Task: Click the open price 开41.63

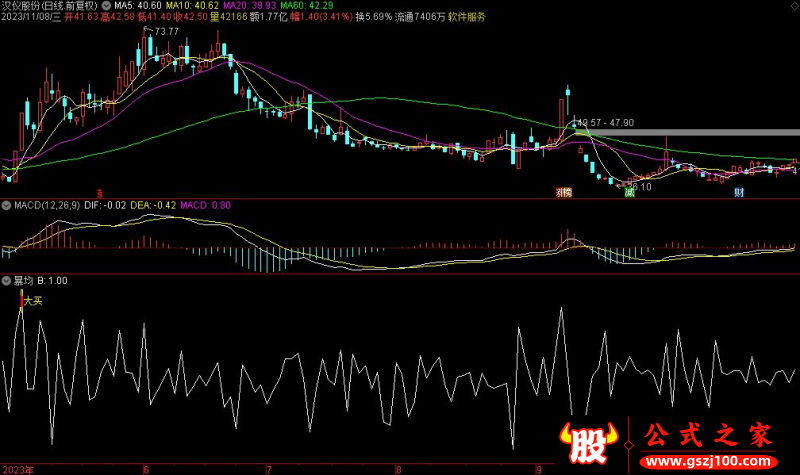Action: pos(81,17)
